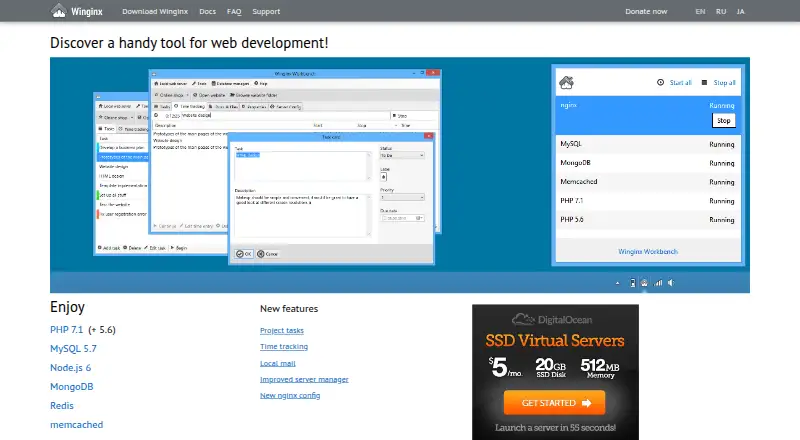Click the device tray icon beside the up arrow
The height and width of the screenshot is (440, 800).
[x=633, y=283]
